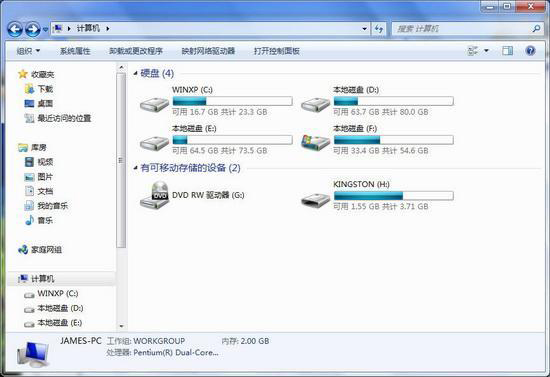The width and height of the screenshot is (550, 377).
Task: Select the 本地磁盘 (E:) drive icon
Action: (154, 143)
